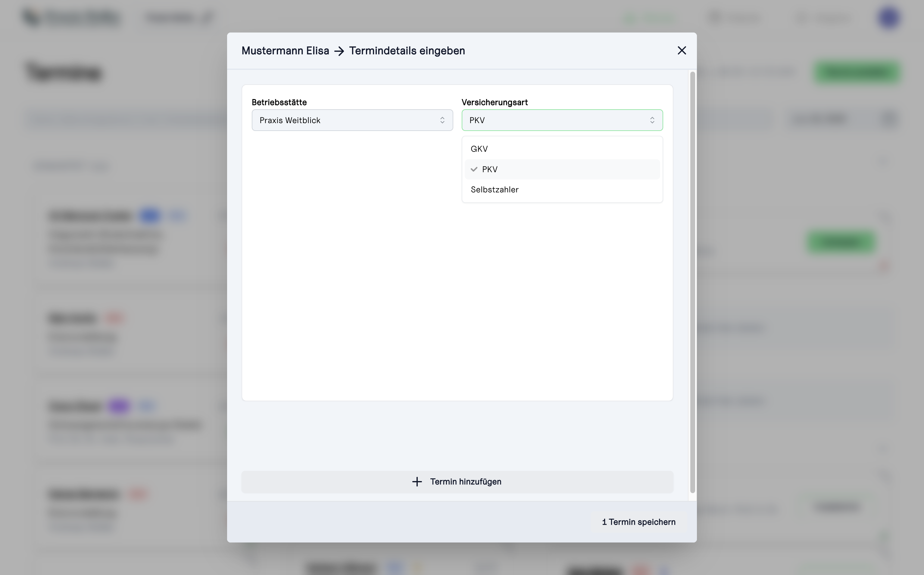Click the 1 Termin speichern button
The width and height of the screenshot is (924, 575).
639,522
